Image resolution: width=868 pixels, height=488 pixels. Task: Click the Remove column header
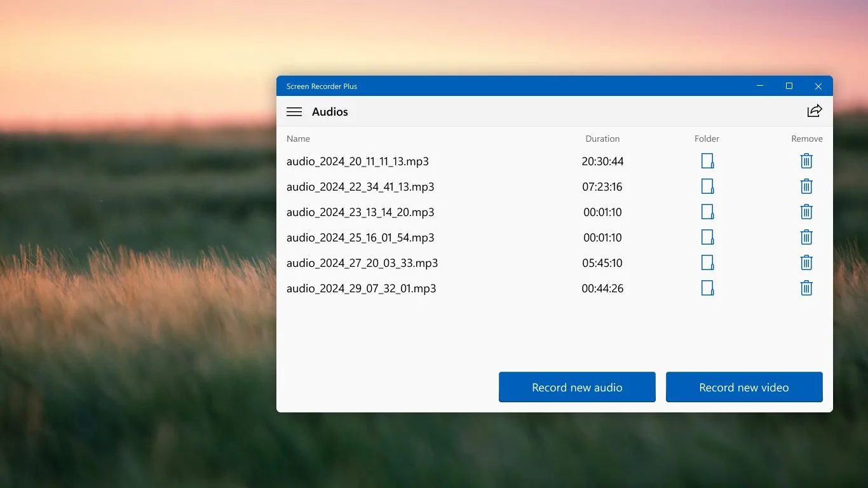click(807, 139)
